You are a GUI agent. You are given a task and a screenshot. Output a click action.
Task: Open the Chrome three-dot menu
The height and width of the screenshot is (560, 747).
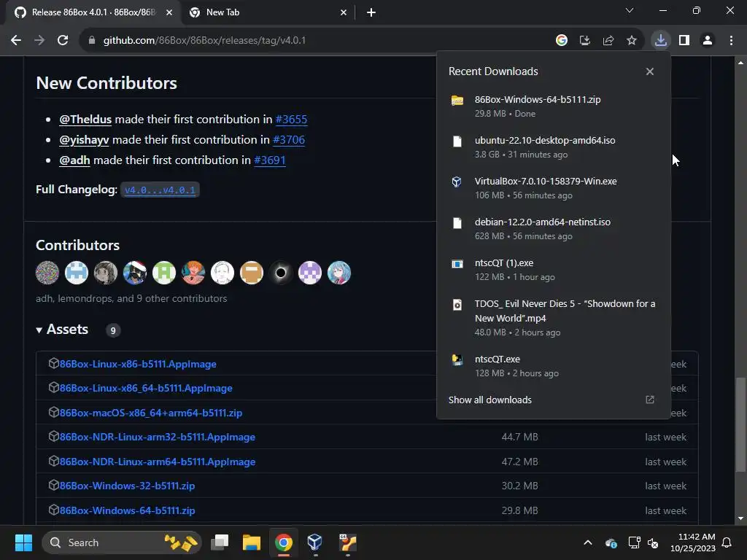[731, 41]
